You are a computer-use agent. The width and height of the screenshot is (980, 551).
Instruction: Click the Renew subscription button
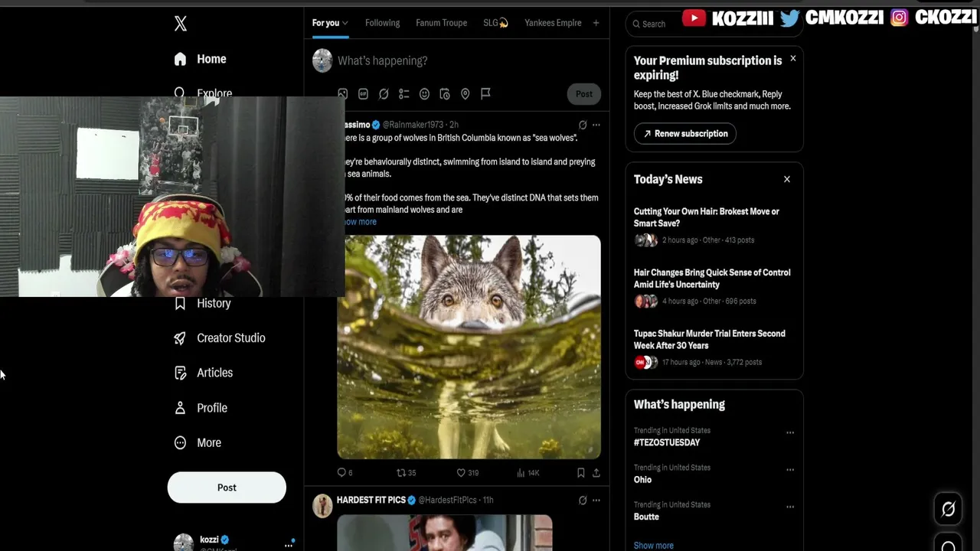(x=685, y=133)
